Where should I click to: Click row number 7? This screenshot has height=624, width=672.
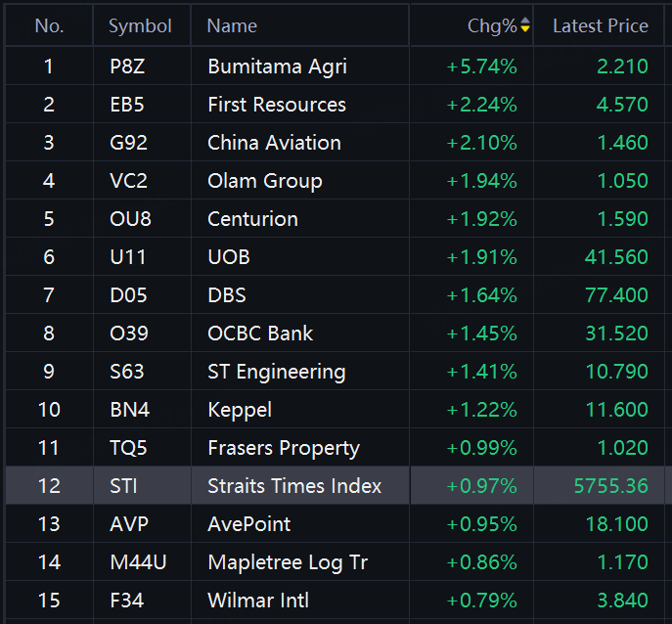click(x=49, y=295)
